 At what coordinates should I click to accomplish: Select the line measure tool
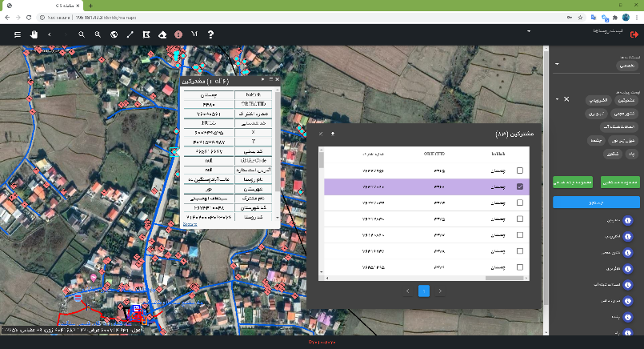[x=130, y=34]
